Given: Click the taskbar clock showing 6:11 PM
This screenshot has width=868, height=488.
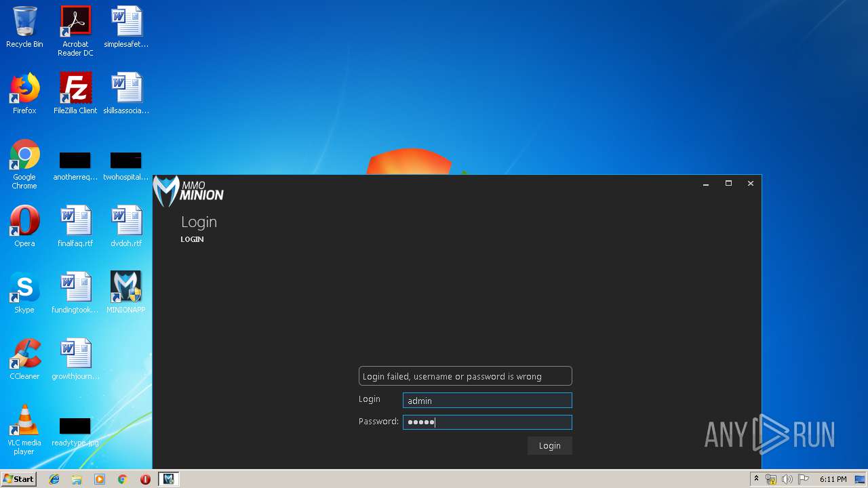Looking at the screenshot, I should (x=833, y=479).
